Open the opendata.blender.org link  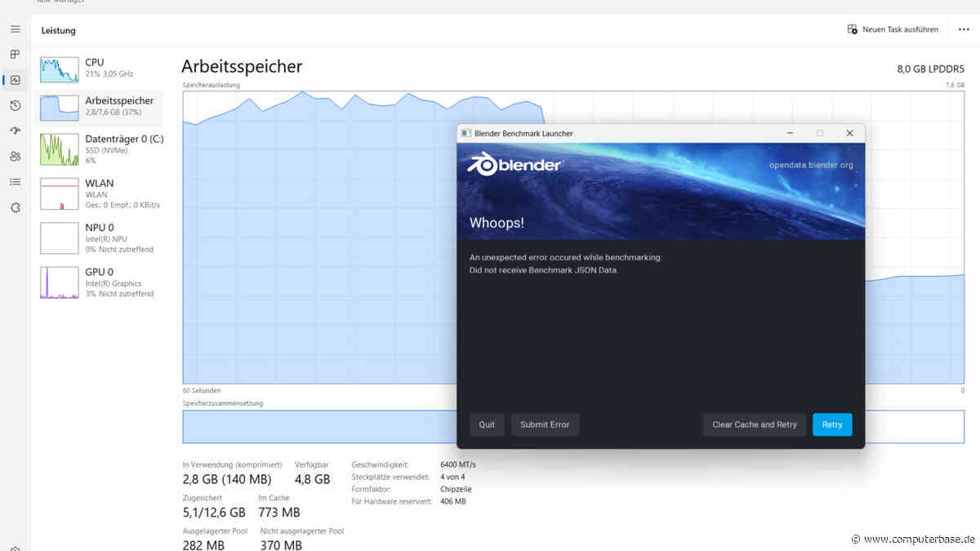tap(811, 165)
